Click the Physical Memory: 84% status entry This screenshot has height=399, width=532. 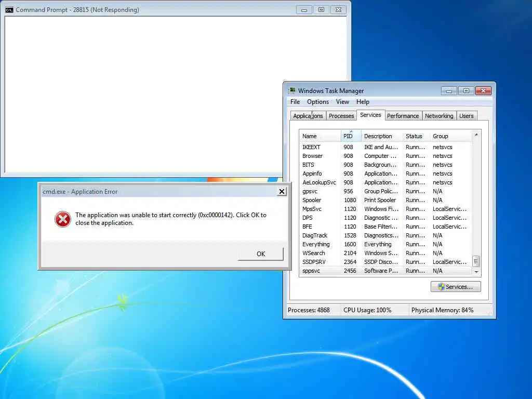tap(443, 310)
